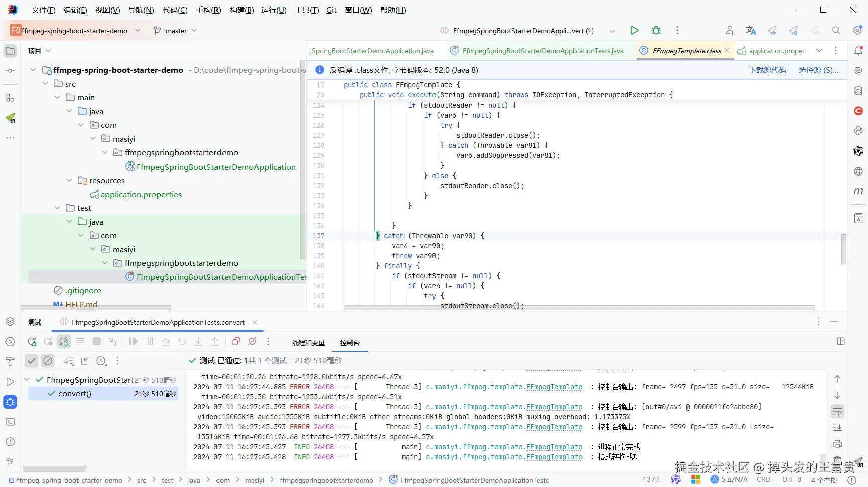The height and width of the screenshot is (487, 868).
Task: Switch to the 线程和变量 tab
Action: 308,343
